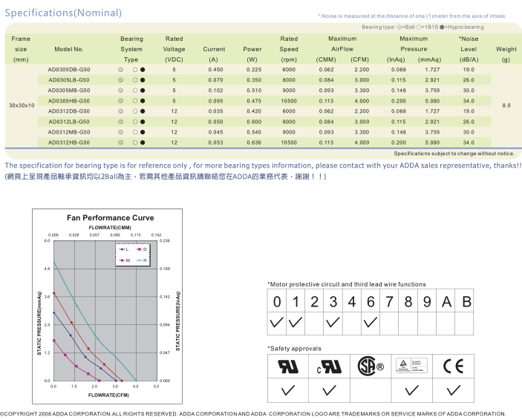This screenshot has width=522, height=420.
Task: Click the Specifications subject to change notice
Action: pos(454,154)
